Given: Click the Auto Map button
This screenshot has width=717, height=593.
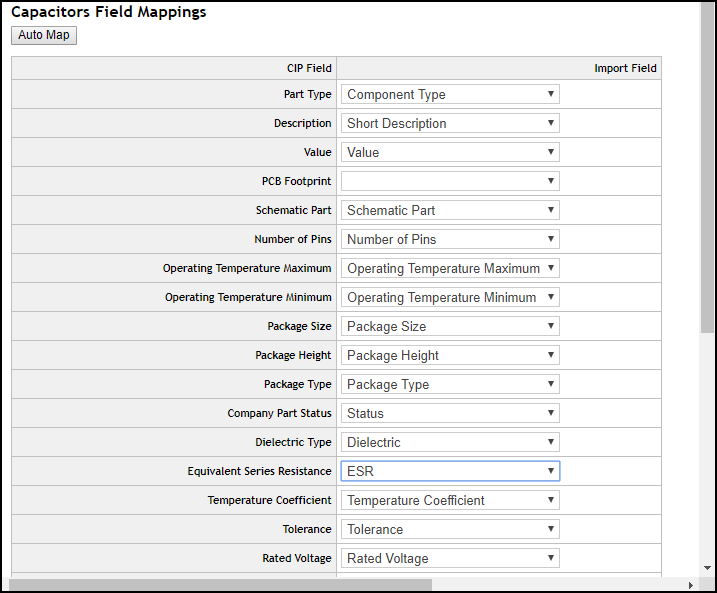Looking at the screenshot, I should pos(44,35).
